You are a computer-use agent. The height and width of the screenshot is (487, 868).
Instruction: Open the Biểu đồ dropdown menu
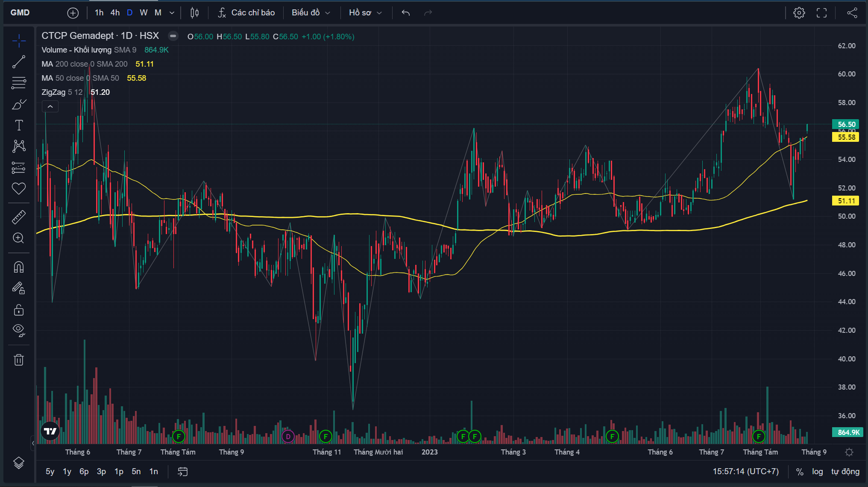click(x=311, y=13)
